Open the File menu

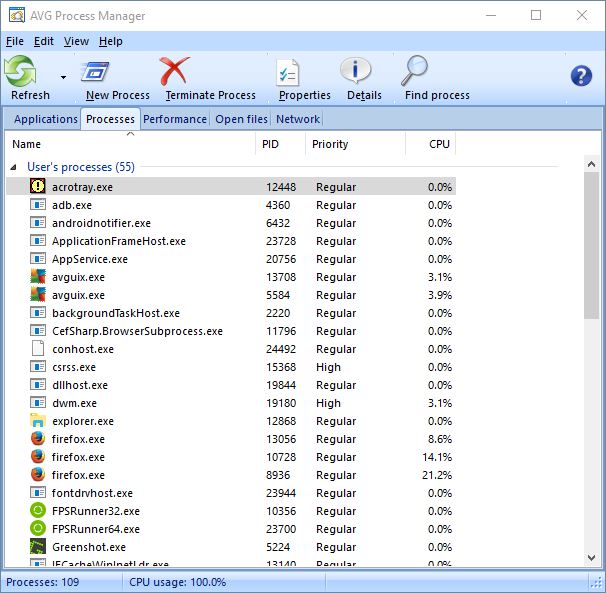(15, 41)
